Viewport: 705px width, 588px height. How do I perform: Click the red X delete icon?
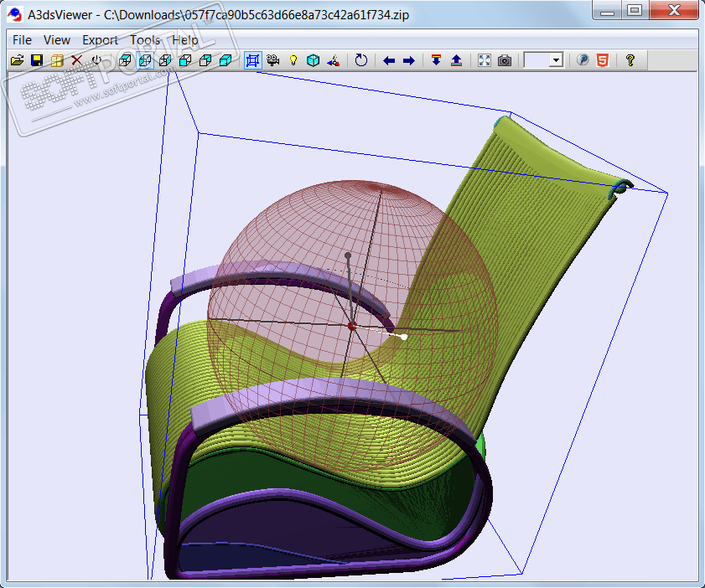pyautogui.click(x=77, y=60)
